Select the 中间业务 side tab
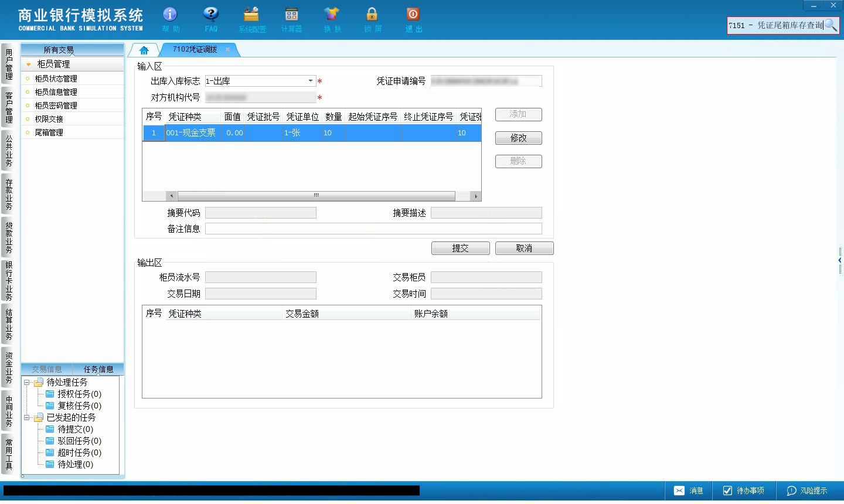This screenshot has height=504, width=844. (x=9, y=411)
